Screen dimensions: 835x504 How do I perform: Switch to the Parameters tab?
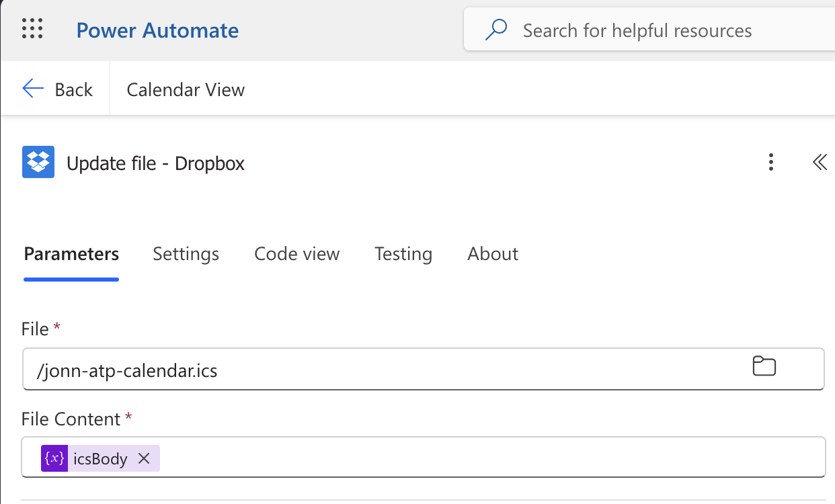point(71,254)
